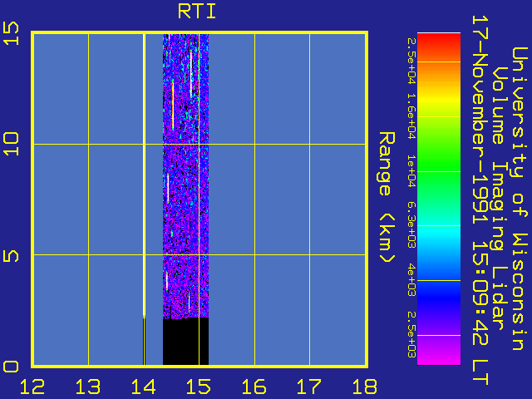Click the University of Wisconsin title text
The image size is (532, 399).
[519, 199]
